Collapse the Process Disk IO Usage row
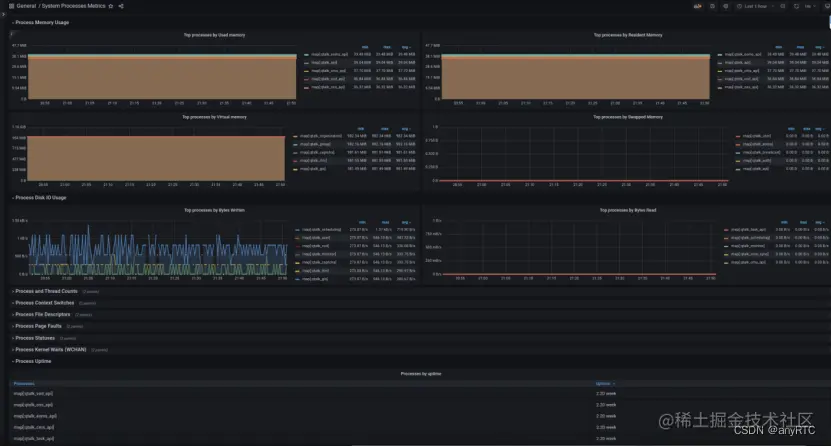 [x=40, y=198]
